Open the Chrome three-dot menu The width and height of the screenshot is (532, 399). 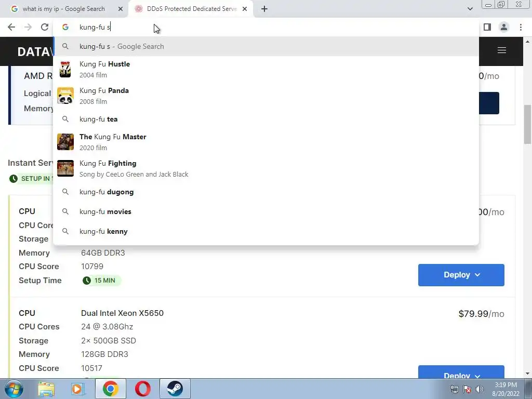tap(521, 27)
